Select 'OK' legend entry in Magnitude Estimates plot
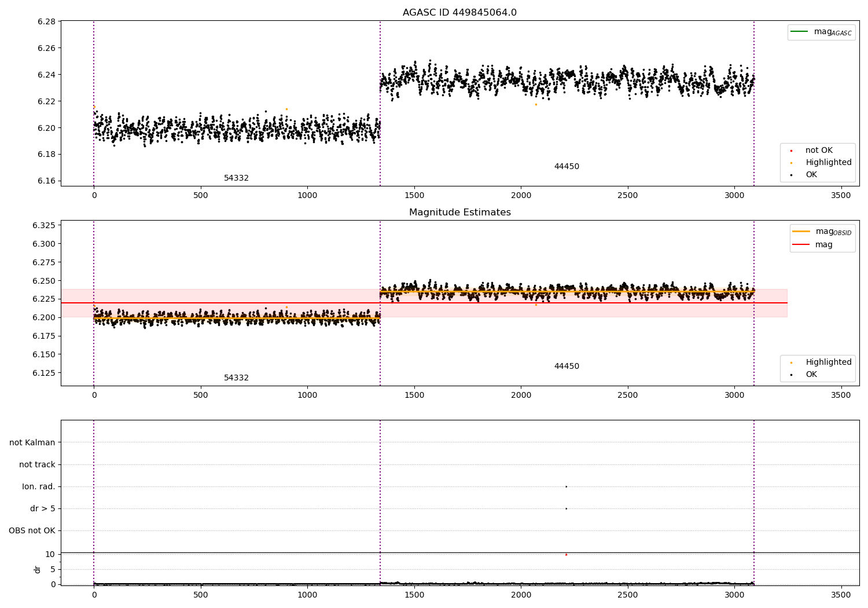Screen dimensions: 868x608 click(811, 375)
